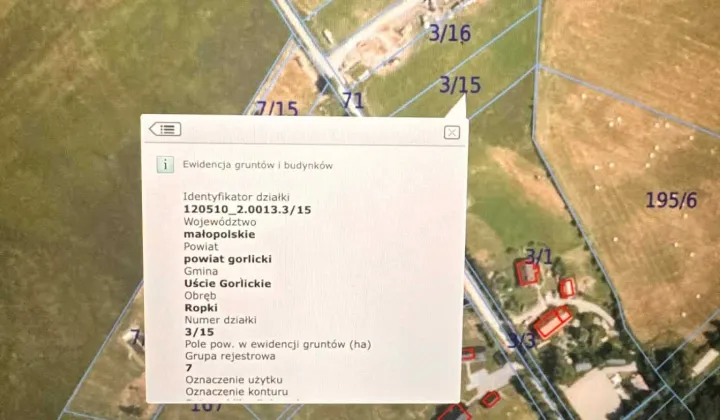Screen dimensions: 720x420
Task: Click the Grupa rejestrowa label
Action: 230,356
